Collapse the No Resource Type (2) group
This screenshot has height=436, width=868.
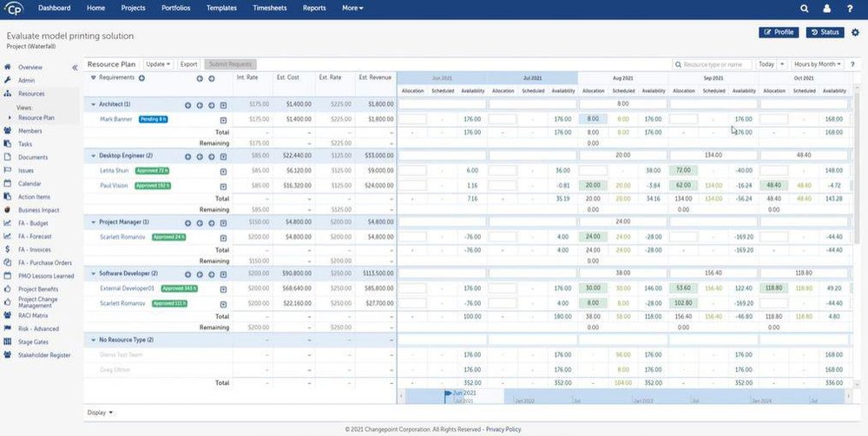pos(93,340)
